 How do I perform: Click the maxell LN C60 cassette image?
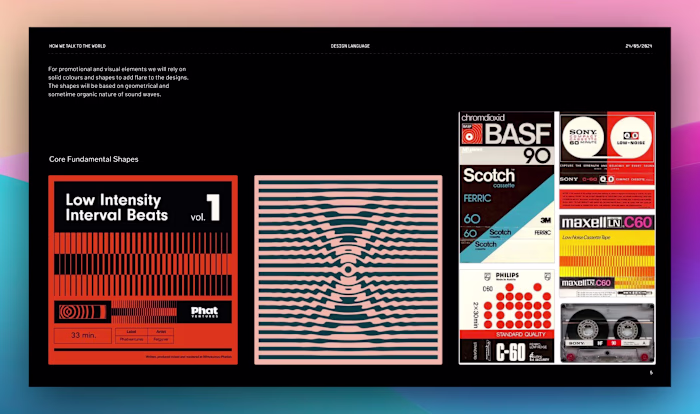(607, 256)
